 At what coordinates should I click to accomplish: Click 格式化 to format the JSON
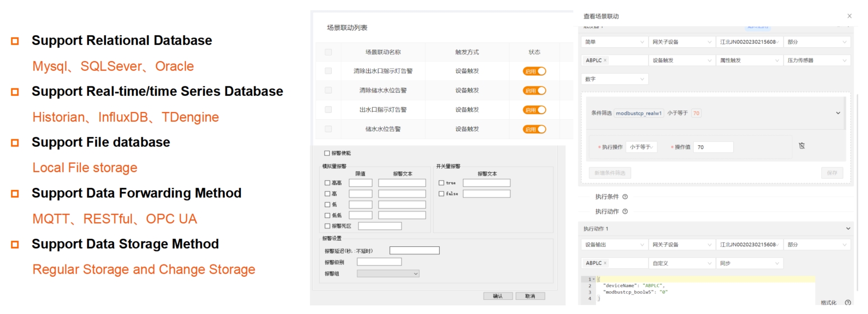[x=828, y=303]
